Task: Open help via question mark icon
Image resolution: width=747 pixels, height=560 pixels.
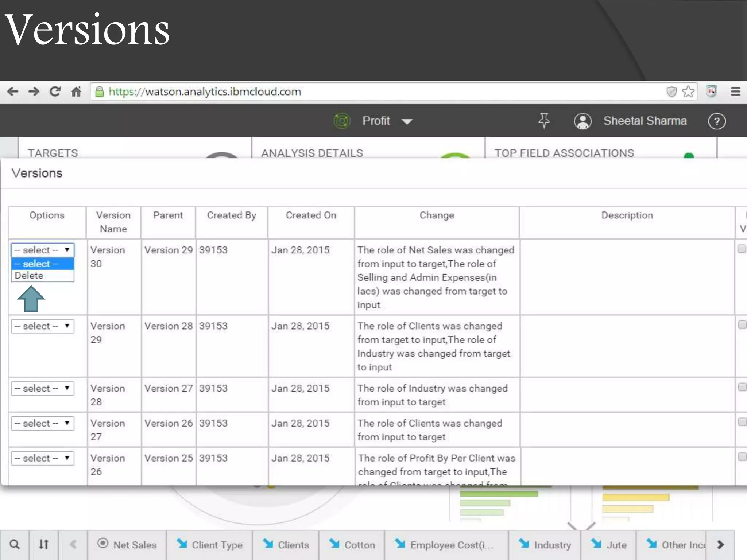Action: click(717, 121)
